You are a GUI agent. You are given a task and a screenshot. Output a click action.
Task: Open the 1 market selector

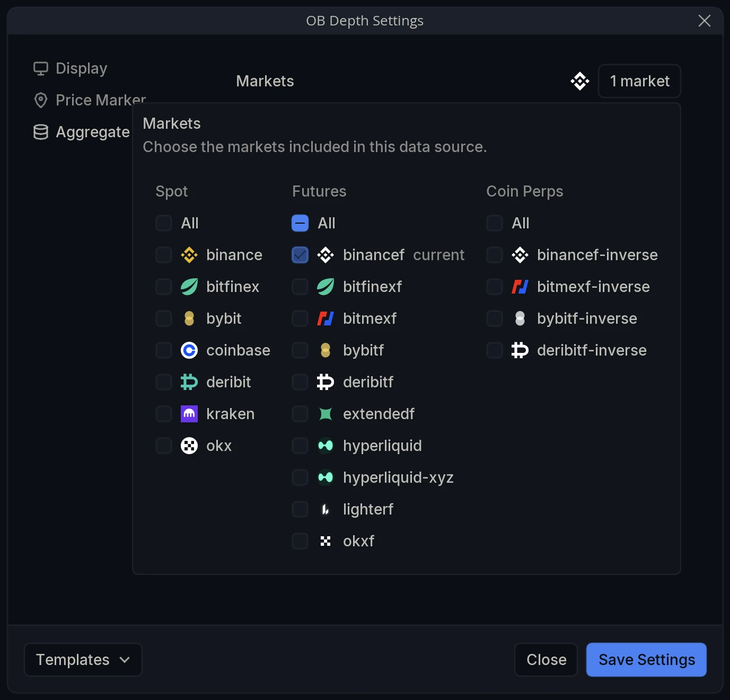point(639,81)
